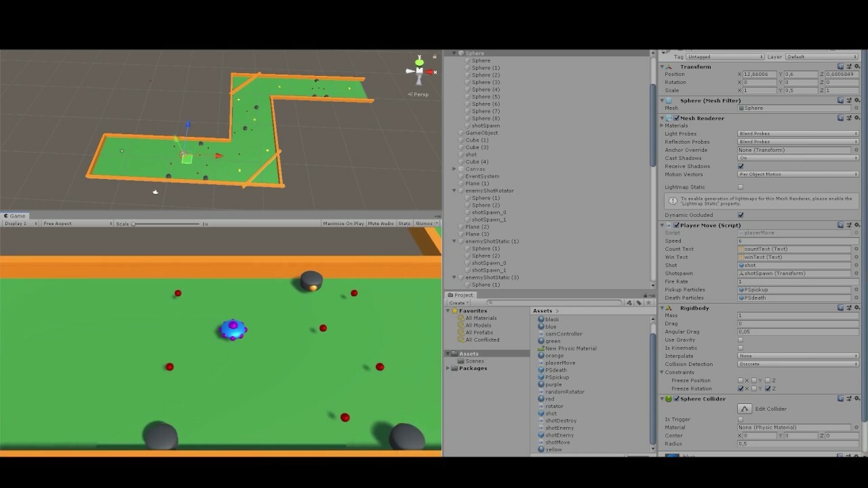This screenshot has width=868, height=488.
Task: Toggle the Dynamic Occluded checkbox
Action: pos(740,215)
